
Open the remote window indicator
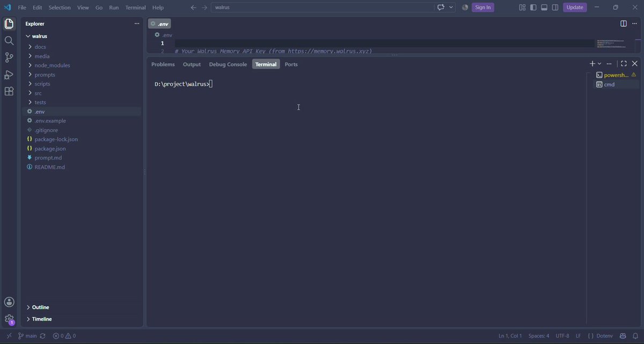pyautogui.click(x=9, y=336)
